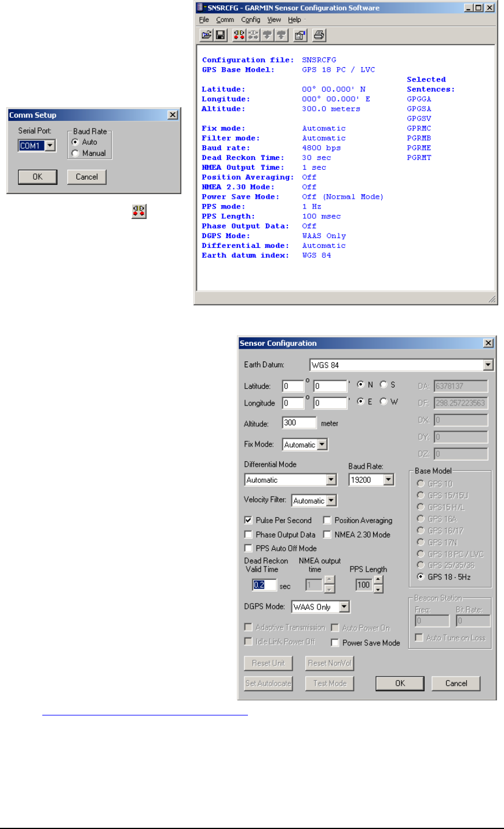Click the red Connect icon in SNSRCFG toolbar
504x829 pixels.
coord(239,35)
